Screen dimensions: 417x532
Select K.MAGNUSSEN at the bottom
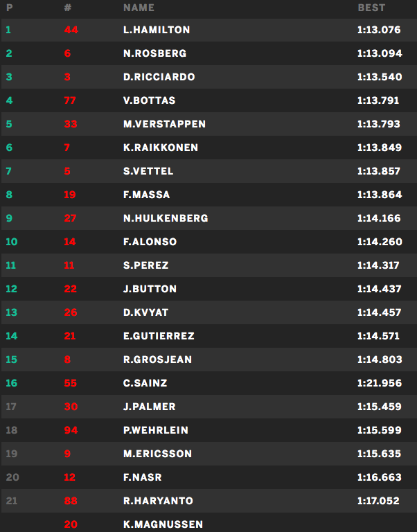[x=163, y=524]
